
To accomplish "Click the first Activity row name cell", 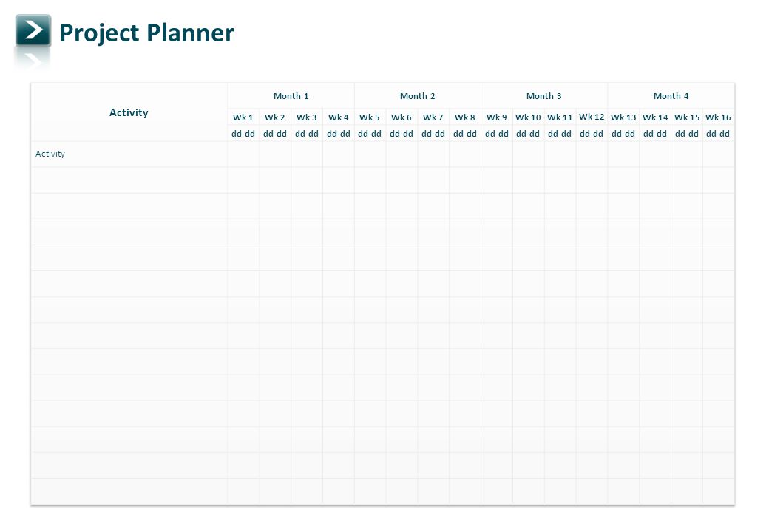I will [x=129, y=154].
